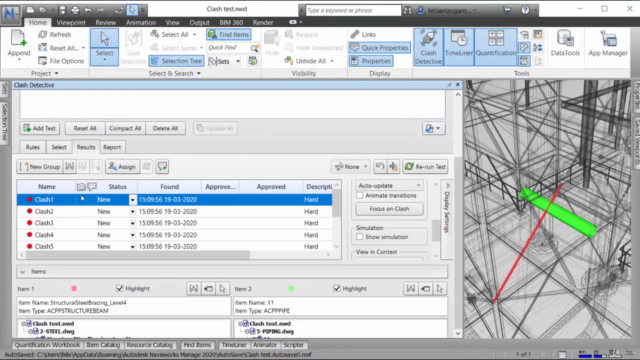
Task: Open the Display Settings side panel
Action: tap(447, 220)
